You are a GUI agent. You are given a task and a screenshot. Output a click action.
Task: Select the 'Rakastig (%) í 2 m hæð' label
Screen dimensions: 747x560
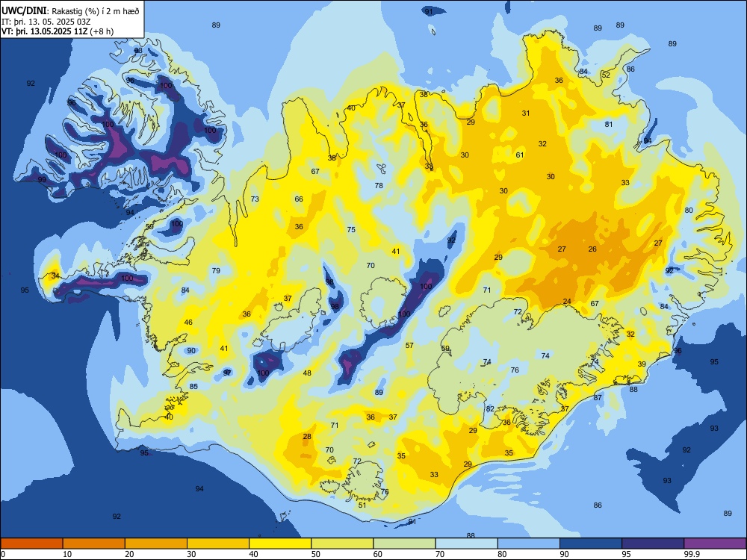click(96, 11)
